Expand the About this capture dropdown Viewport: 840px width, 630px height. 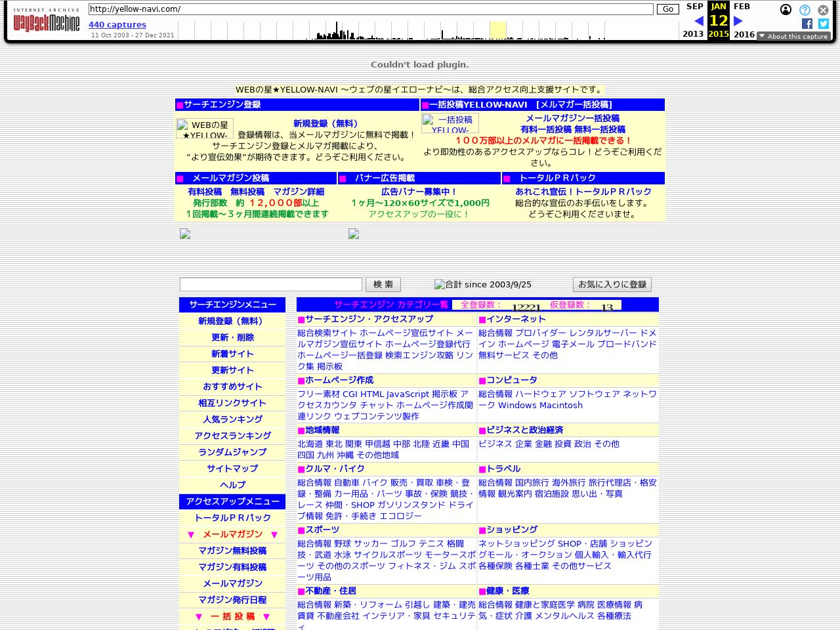(793, 36)
